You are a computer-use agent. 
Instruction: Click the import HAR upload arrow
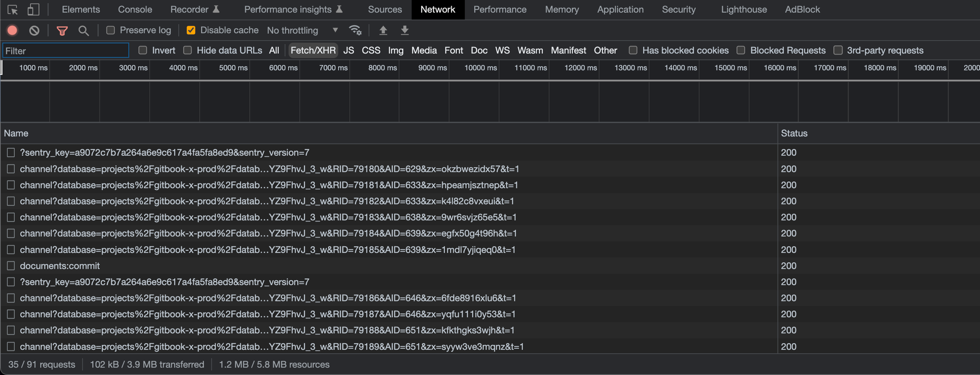(x=383, y=30)
